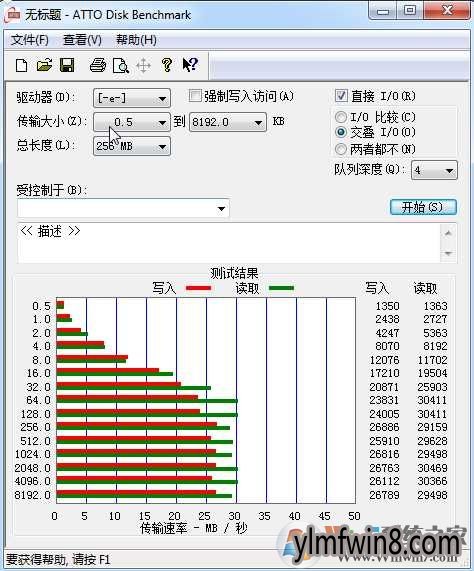
Task: Click the read value 1363
Action: pyautogui.click(x=435, y=306)
